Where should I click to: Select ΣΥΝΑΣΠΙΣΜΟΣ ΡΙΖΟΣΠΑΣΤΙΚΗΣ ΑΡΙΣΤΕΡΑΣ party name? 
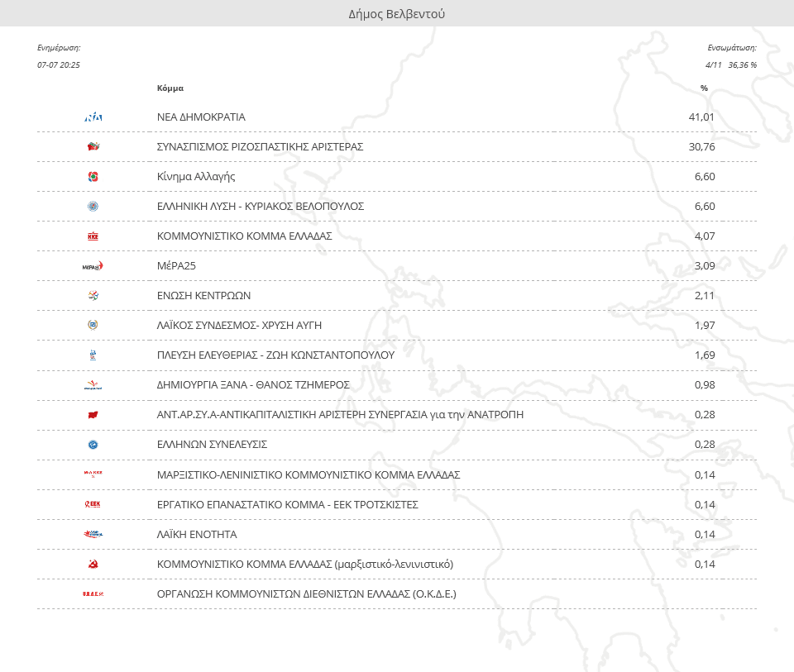pos(261,147)
